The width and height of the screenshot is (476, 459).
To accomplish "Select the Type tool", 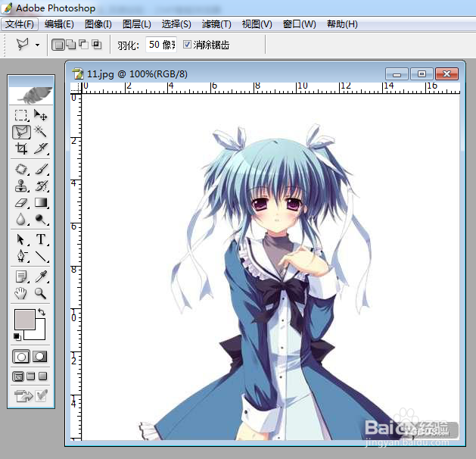I will [x=41, y=239].
